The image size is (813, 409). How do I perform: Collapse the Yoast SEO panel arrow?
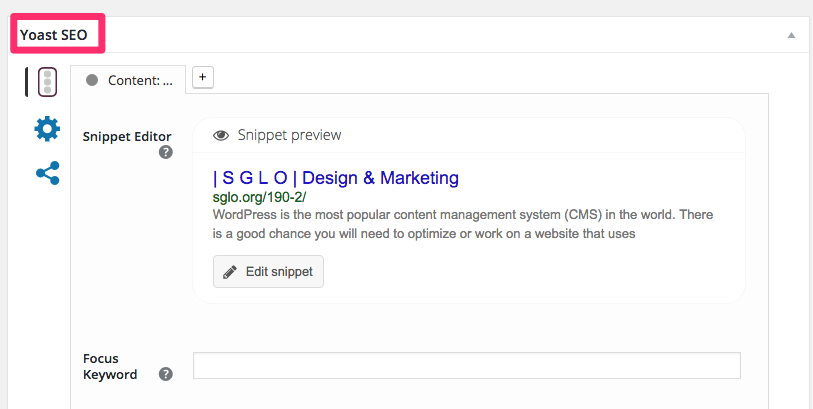[791, 35]
